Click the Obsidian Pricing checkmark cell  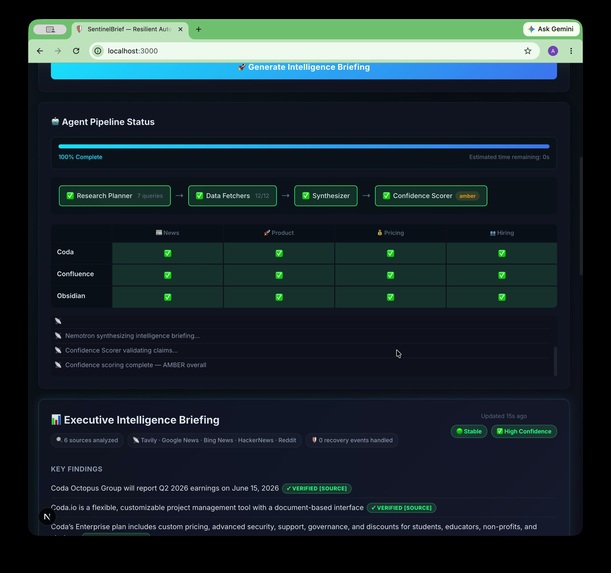tap(390, 297)
